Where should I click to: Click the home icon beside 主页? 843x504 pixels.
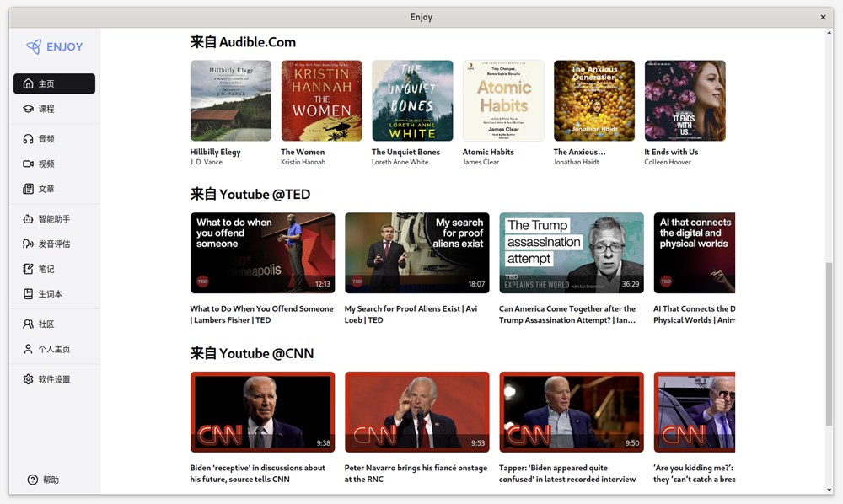28,83
